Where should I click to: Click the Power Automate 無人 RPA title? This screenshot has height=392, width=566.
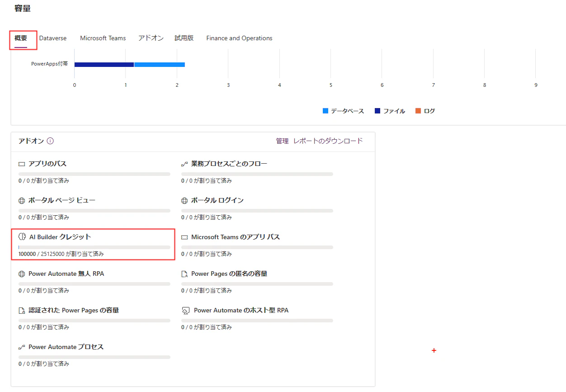(x=66, y=274)
